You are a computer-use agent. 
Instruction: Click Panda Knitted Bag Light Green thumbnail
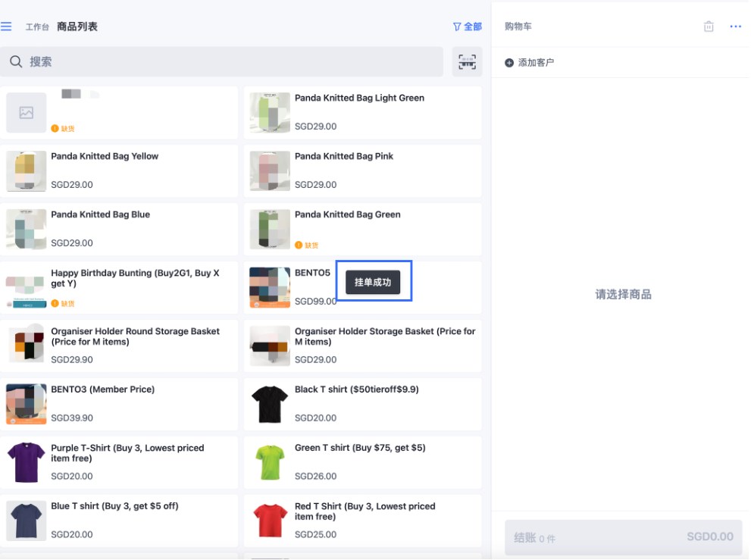(x=270, y=113)
